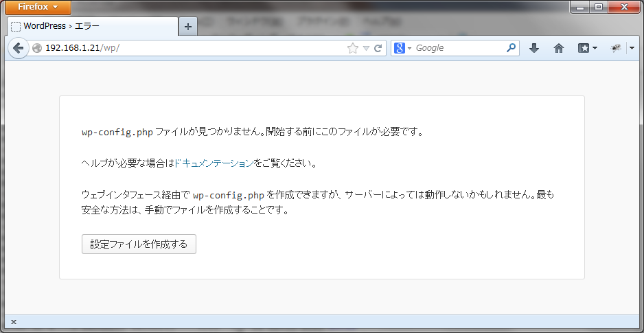
Task: Open the Bookmarks menu star icon
Action: [x=588, y=49]
